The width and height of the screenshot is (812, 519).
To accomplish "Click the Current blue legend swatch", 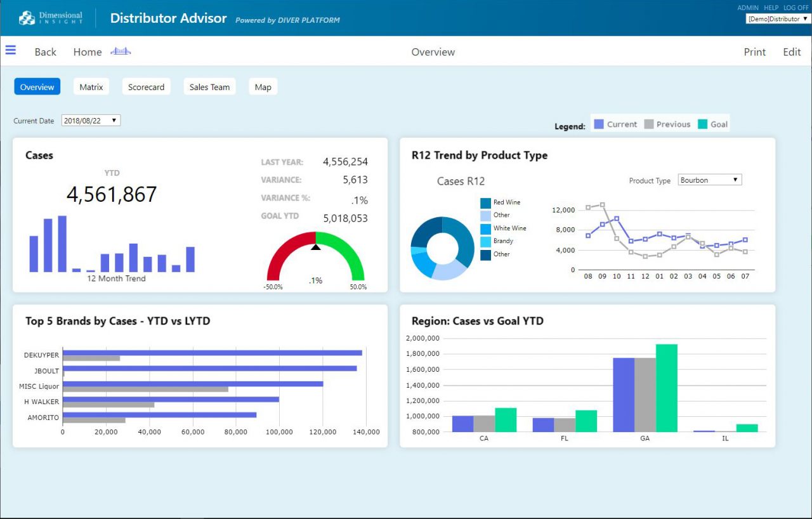I will click(599, 124).
